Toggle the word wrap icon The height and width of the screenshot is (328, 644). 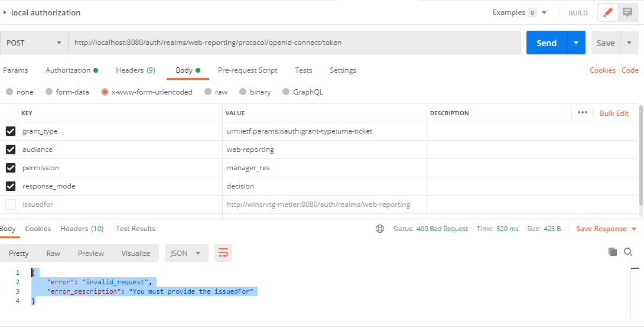click(223, 253)
